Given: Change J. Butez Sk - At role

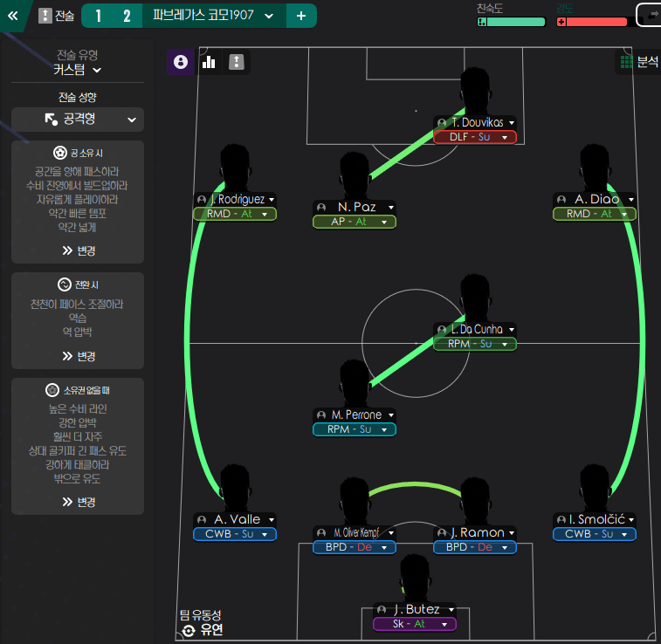Looking at the screenshot, I should (x=415, y=624).
